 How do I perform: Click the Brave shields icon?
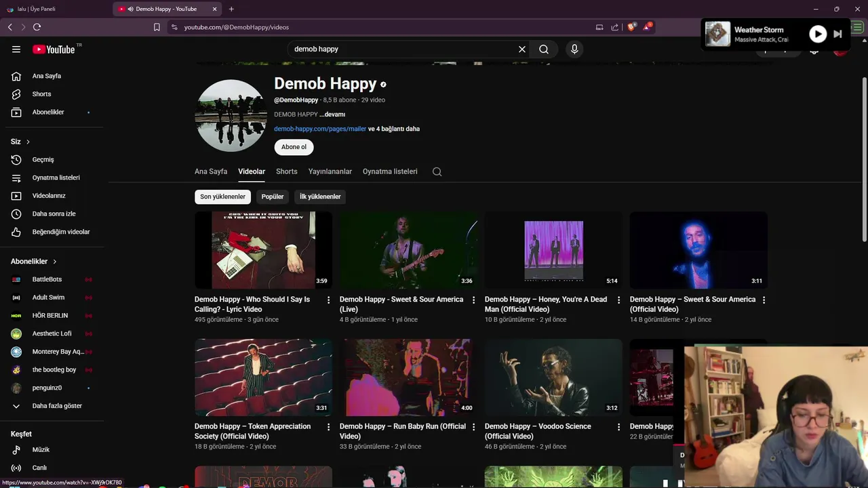(x=631, y=27)
